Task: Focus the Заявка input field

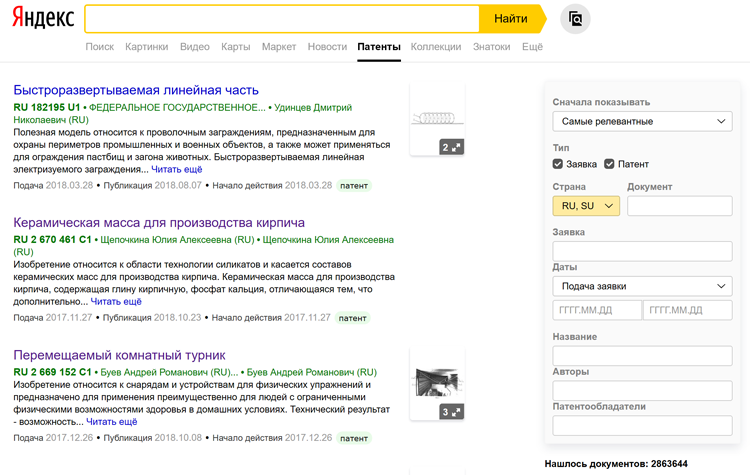Action: (642, 251)
